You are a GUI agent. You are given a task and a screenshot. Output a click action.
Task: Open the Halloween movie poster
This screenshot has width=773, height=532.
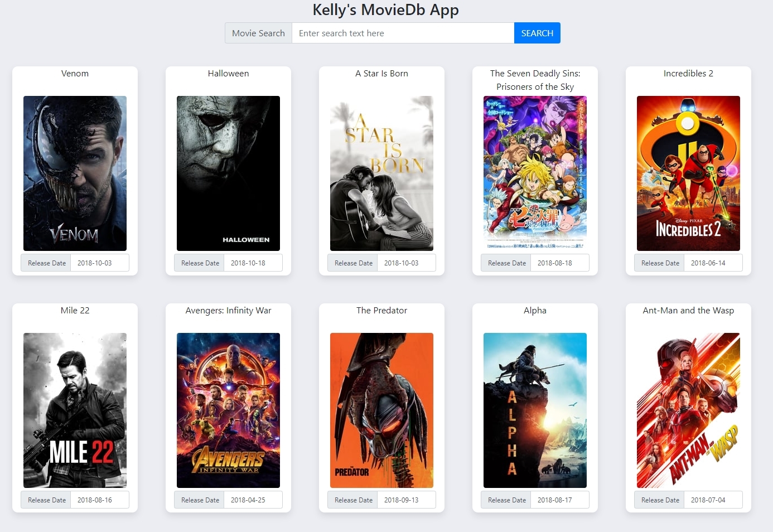[228, 173]
